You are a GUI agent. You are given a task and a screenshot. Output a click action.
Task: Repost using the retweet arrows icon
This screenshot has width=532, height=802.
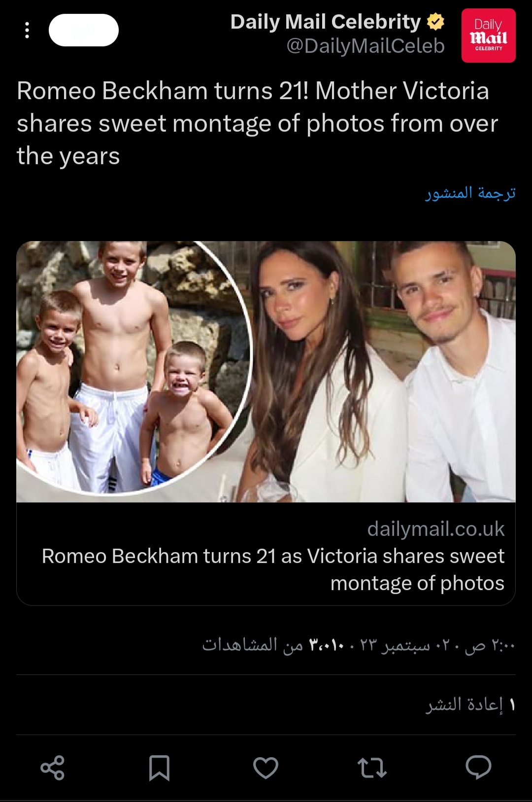click(372, 767)
